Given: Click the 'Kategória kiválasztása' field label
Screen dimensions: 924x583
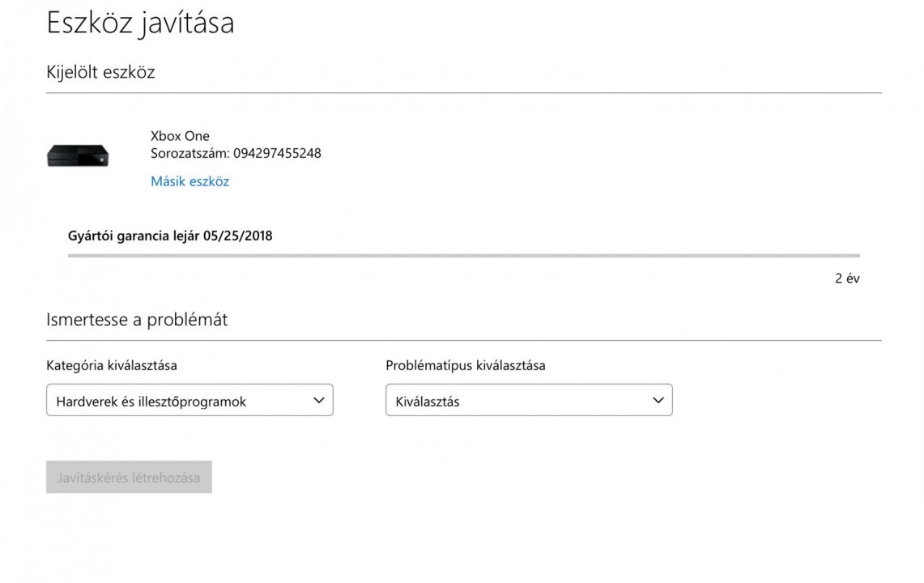Looking at the screenshot, I should pos(112,365).
